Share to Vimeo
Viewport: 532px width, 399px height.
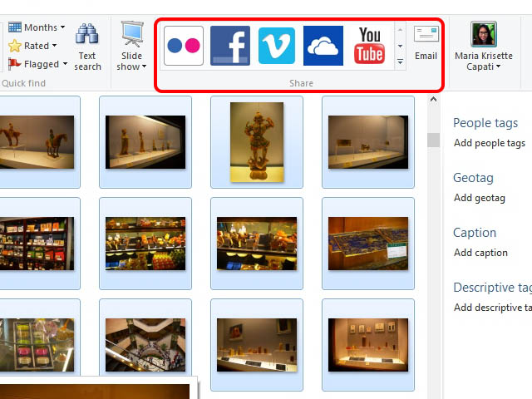pyautogui.click(x=277, y=46)
